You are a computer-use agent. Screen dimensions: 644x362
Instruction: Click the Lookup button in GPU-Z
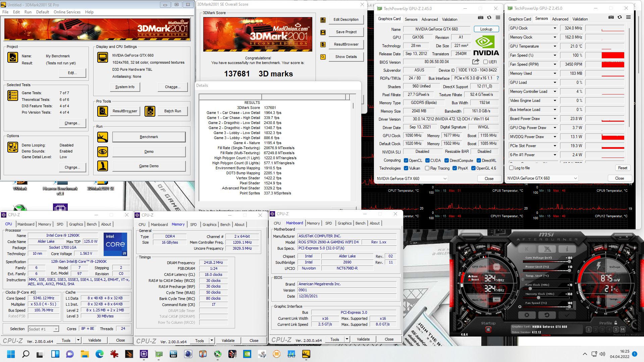pos(486,29)
